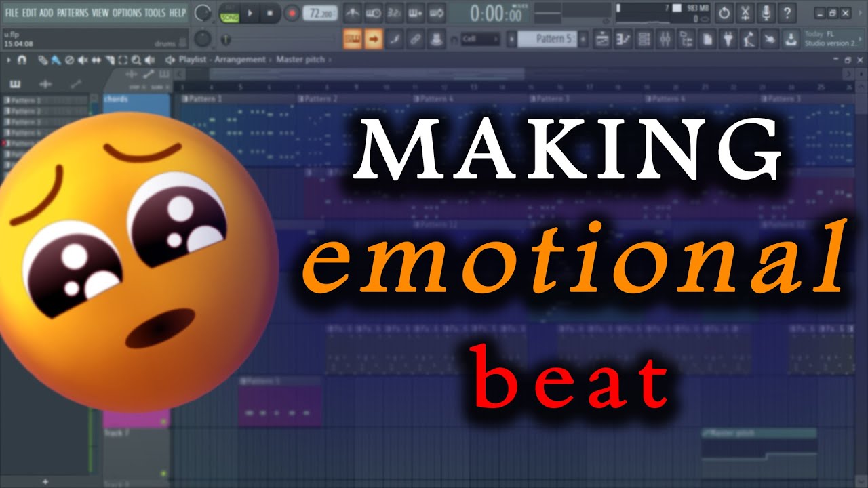Toggle typing keyboard to piano icon
The image size is (868, 488).
[352, 39]
